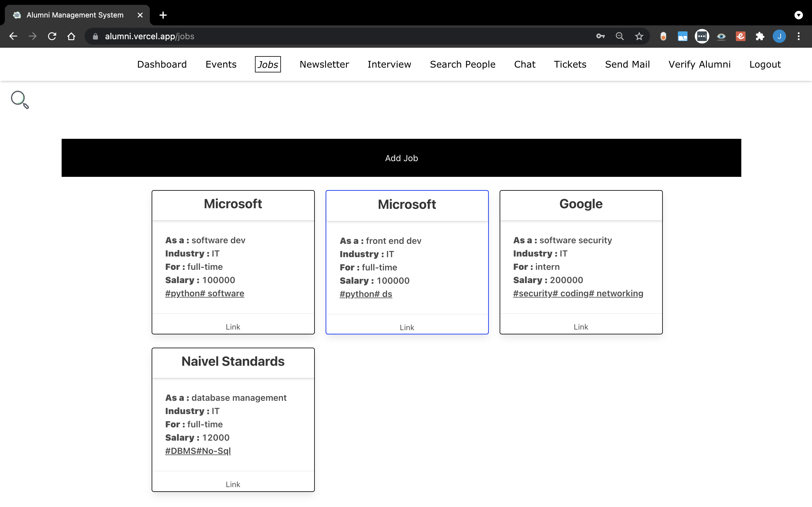Click Logout to sign out

coord(765,64)
